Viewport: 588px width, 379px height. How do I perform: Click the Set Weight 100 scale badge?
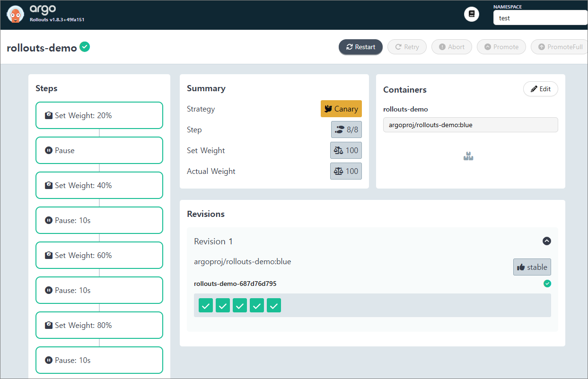(x=346, y=150)
